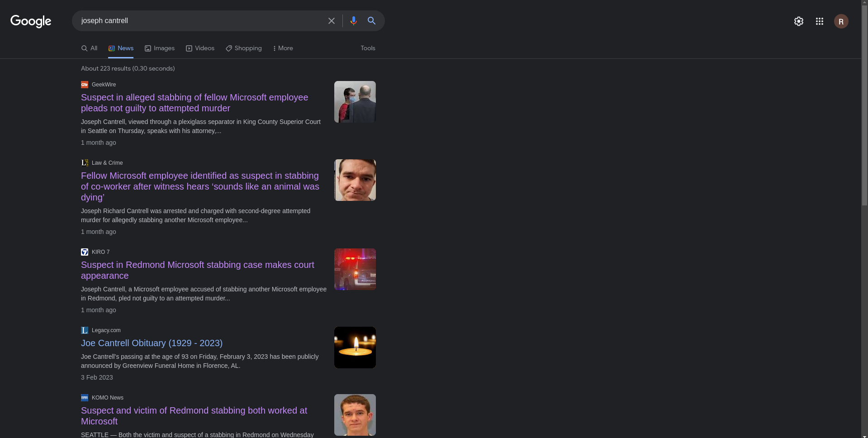Open the Tools filter options
868x438 pixels.
(368, 48)
